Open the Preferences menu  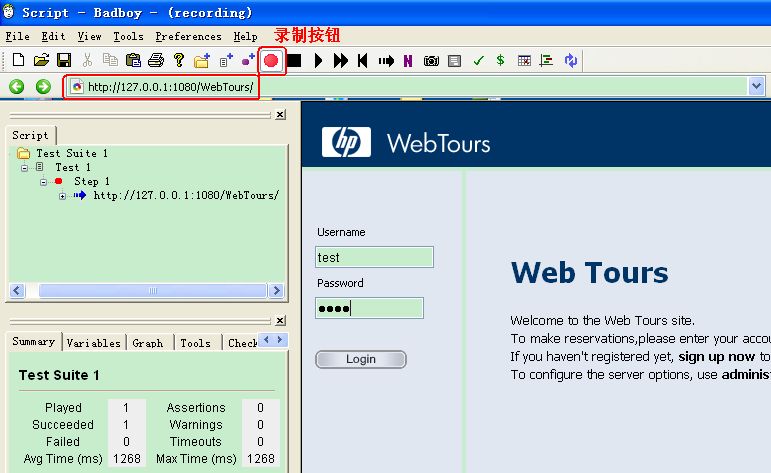click(188, 36)
